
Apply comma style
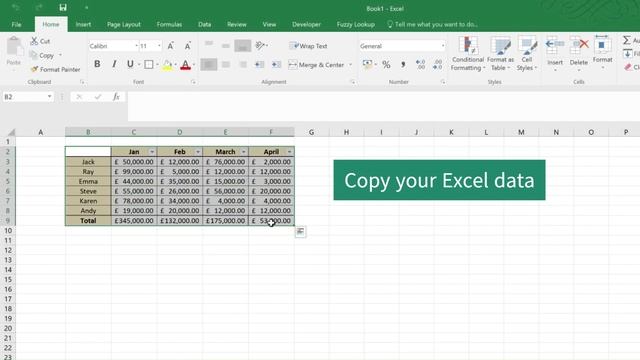[403, 64]
